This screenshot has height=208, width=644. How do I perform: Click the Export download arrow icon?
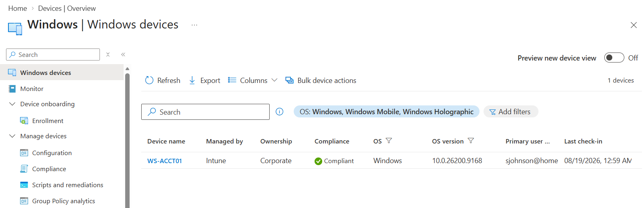click(192, 80)
